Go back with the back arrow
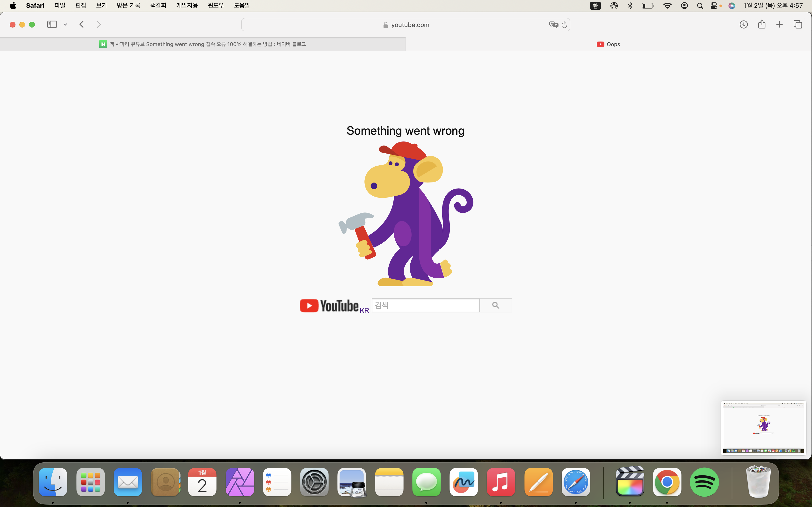 pos(81,24)
